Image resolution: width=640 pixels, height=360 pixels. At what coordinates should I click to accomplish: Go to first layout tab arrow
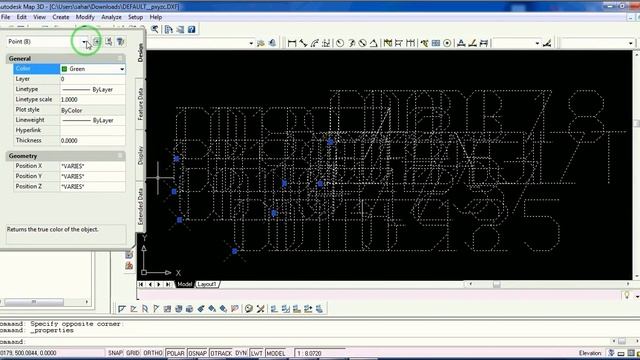coord(141,284)
